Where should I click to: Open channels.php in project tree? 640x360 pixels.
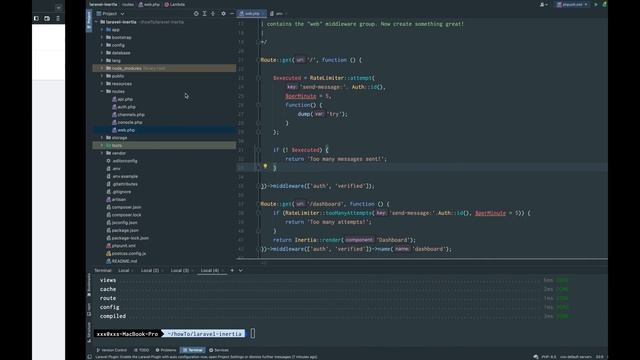pos(128,115)
